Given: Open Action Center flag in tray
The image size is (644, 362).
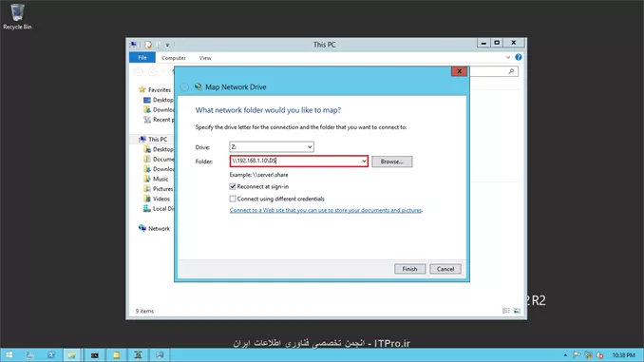Looking at the screenshot, I should [577, 355].
